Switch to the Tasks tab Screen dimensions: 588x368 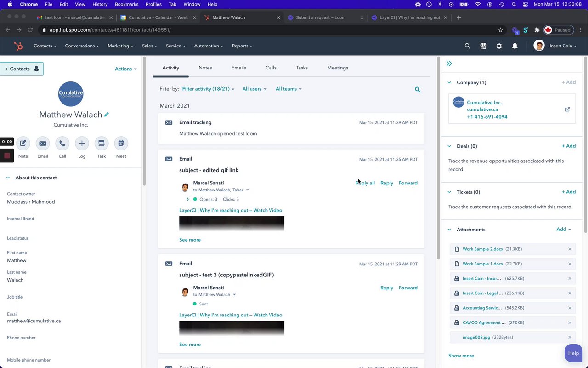[x=302, y=68]
